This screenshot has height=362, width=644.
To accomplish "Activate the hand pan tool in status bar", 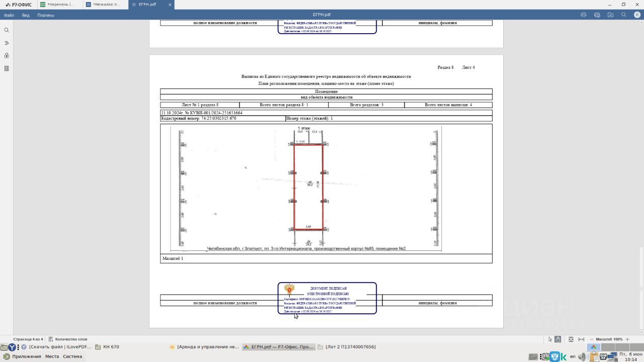I will [557, 339].
